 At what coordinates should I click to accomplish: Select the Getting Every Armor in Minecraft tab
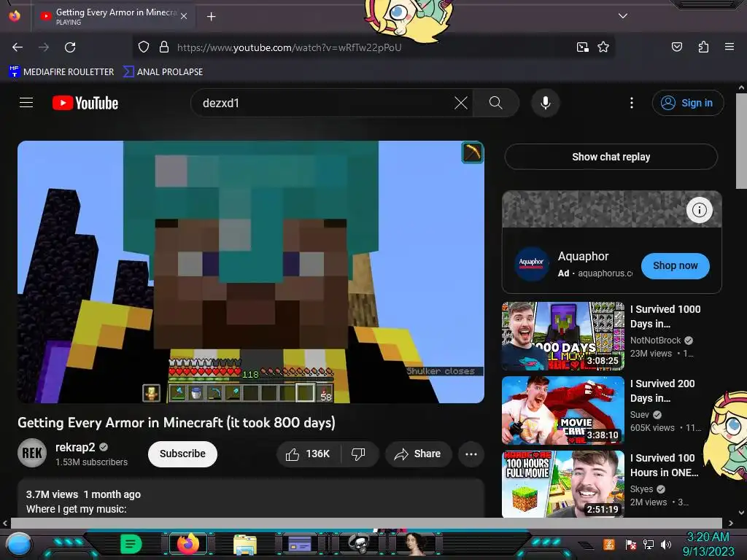pyautogui.click(x=113, y=17)
